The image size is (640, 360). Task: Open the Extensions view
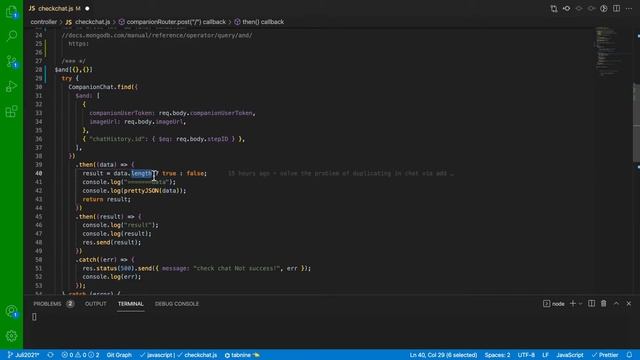[x=11, y=111]
